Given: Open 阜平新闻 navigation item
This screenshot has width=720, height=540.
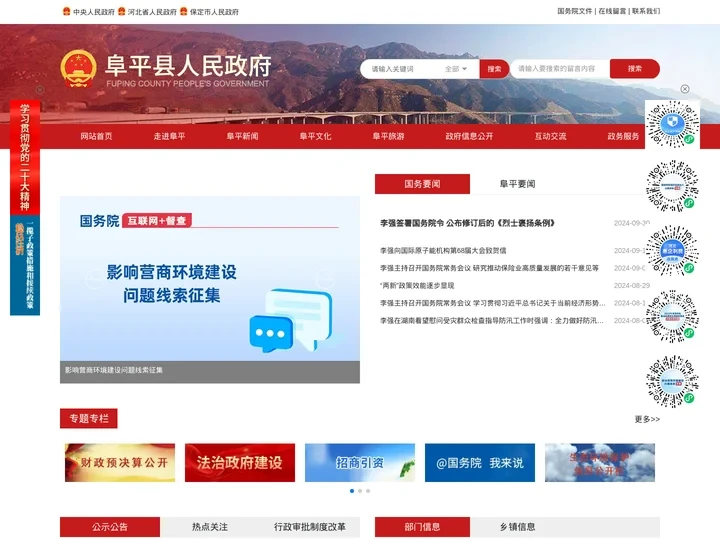Looking at the screenshot, I should coord(242,136).
